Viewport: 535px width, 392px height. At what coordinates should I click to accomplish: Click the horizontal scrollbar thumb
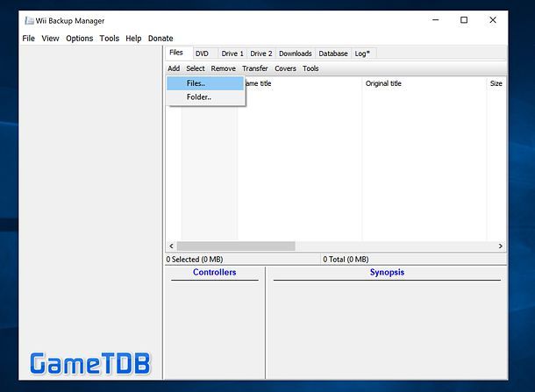coord(236,246)
